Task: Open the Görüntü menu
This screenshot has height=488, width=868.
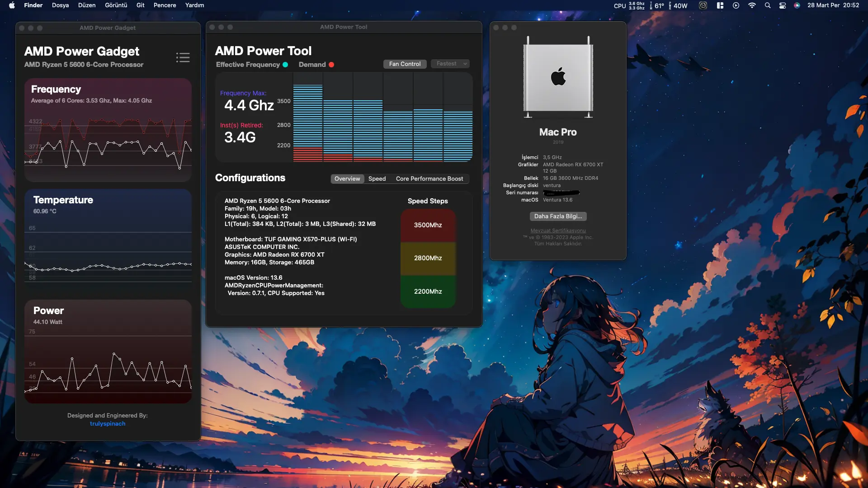Action: tap(116, 5)
